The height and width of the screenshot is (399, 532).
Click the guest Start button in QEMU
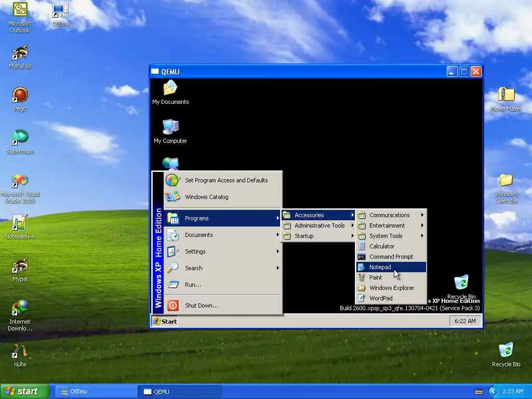[165, 321]
